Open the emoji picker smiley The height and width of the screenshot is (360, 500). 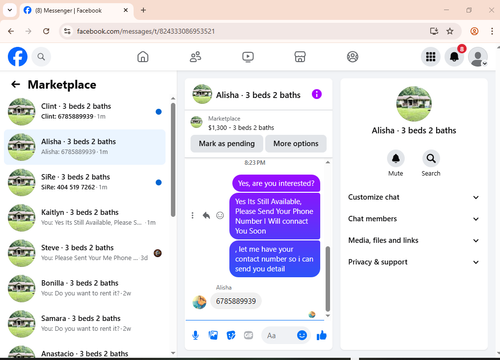tap(302, 335)
